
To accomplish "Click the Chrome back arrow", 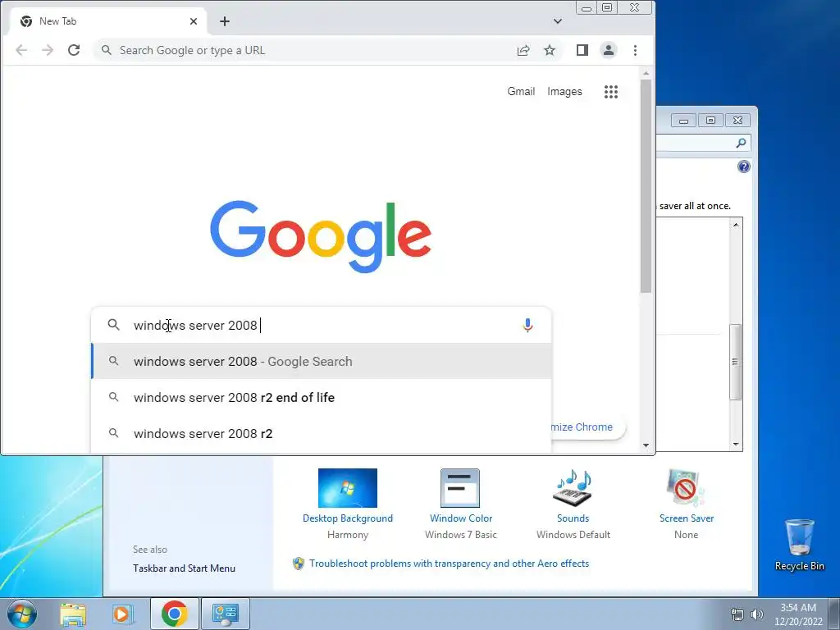I will pos(21,50).
